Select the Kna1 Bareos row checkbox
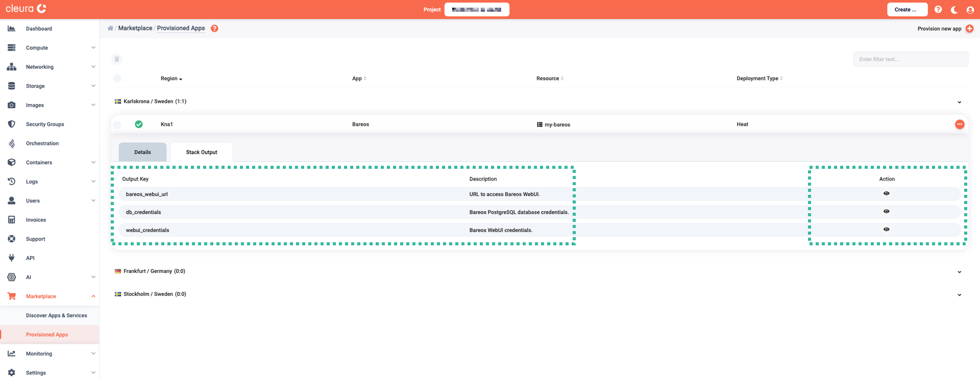Viewport: 980px width, 380px height. (x=117, y=124)
